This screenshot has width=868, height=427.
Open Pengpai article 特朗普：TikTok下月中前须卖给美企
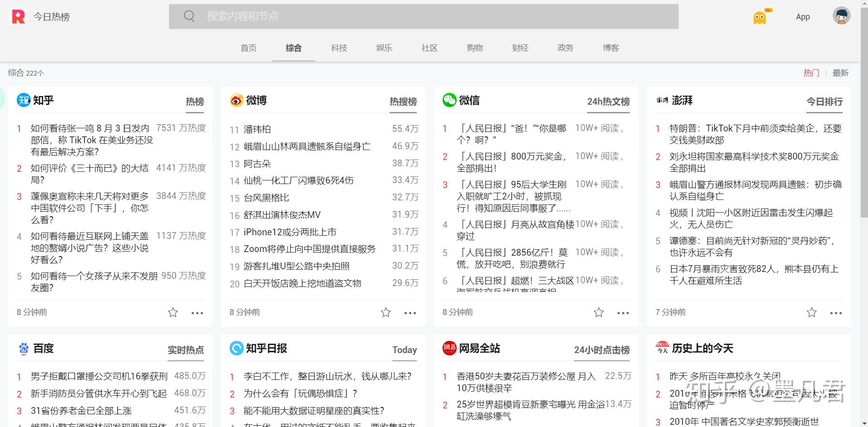tap(756, 134)
